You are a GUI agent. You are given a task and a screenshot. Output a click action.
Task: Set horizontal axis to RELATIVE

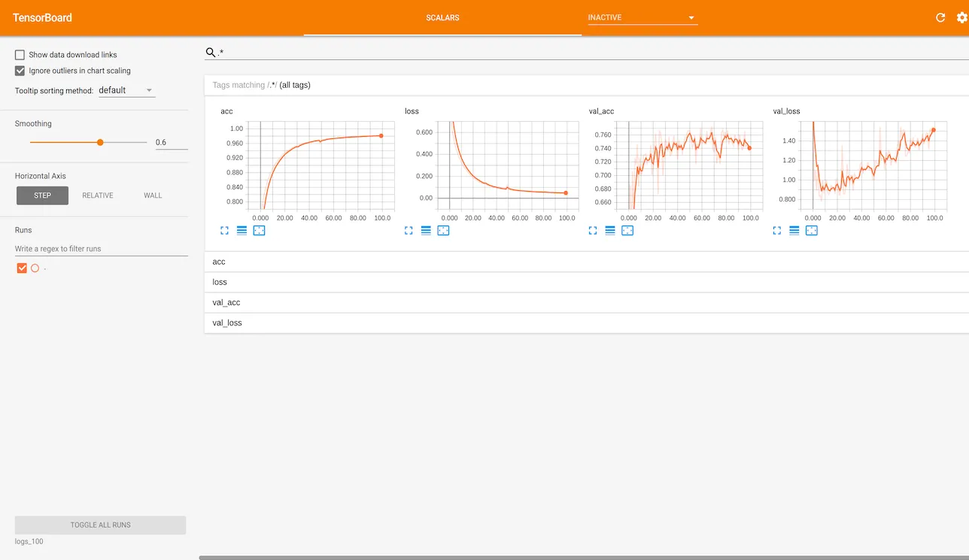[x=98, y=195]
